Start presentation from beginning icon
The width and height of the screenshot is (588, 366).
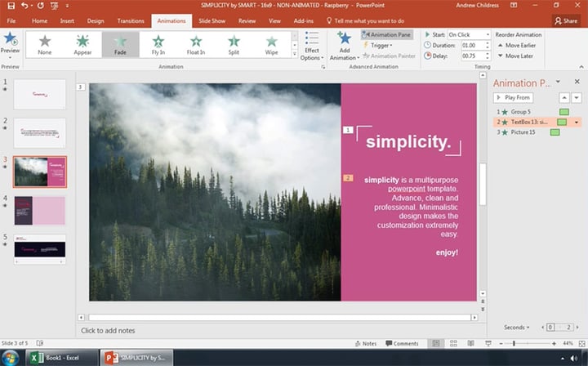coord(54,6)
